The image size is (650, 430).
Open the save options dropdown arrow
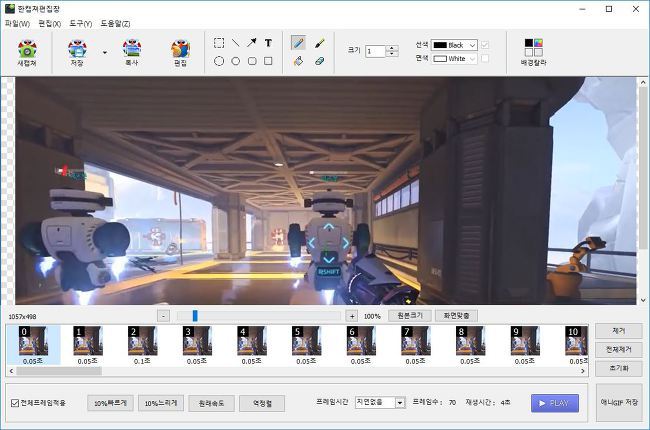[x=104, y=53]
